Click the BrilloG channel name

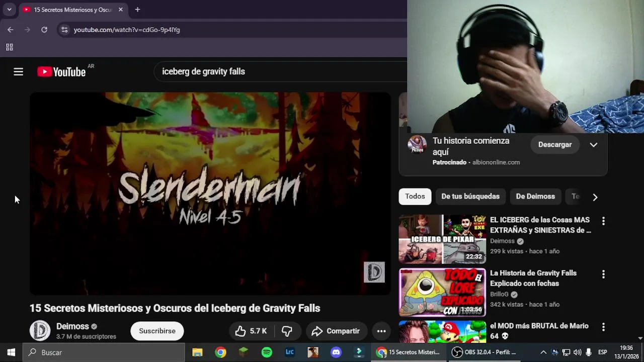pyautogui.click(x=499, y=294)
